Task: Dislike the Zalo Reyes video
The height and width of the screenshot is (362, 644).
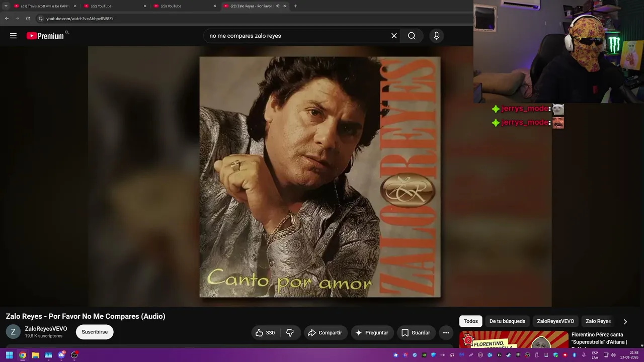Action: pyautogui.click(x=290, y=332)
